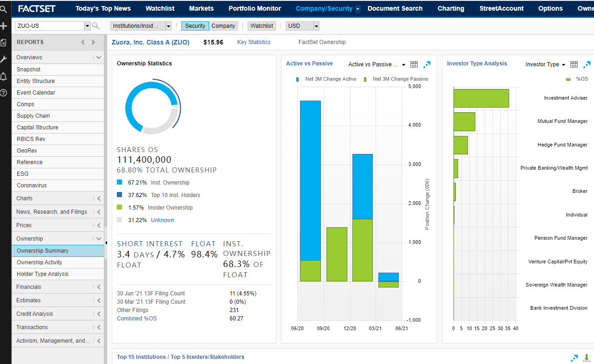594x364 pixels.
Task: Open Capital Structure report
Action: 58,128
